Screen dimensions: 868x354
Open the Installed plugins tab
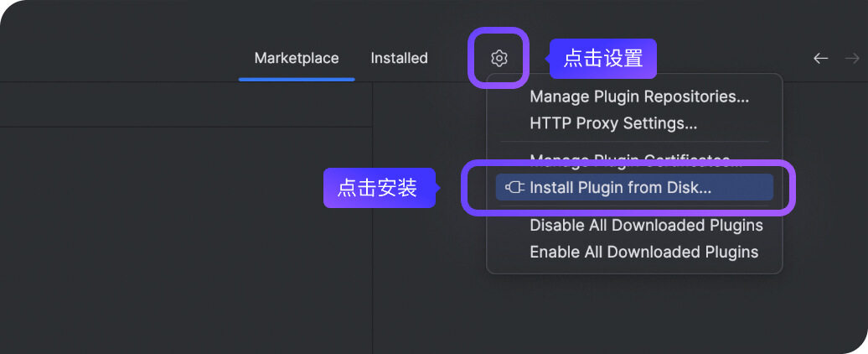(399, 58)
